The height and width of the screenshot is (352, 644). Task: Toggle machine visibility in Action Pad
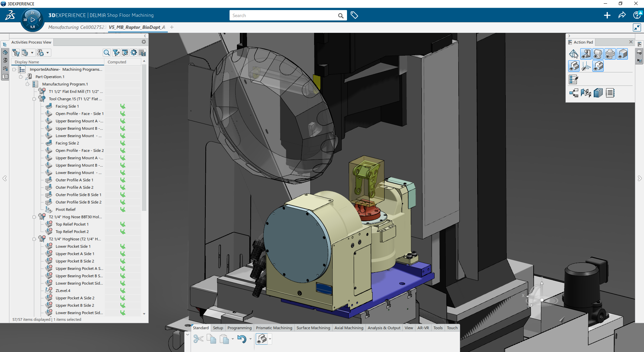586,54
